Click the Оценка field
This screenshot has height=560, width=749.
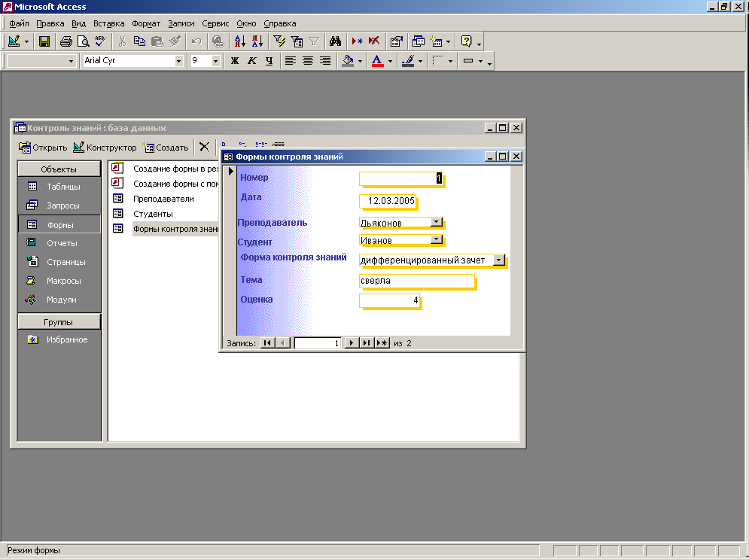pos(389,300)
